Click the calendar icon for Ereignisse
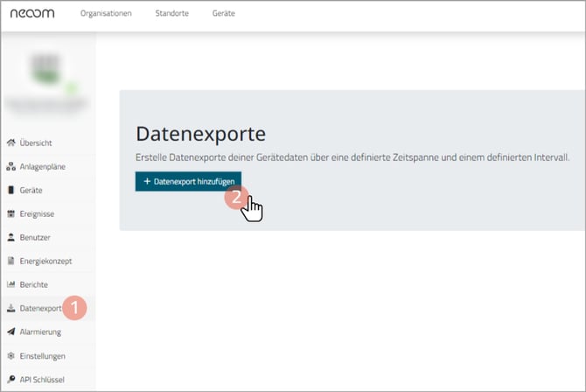586x392 pixels. point(10,213)
